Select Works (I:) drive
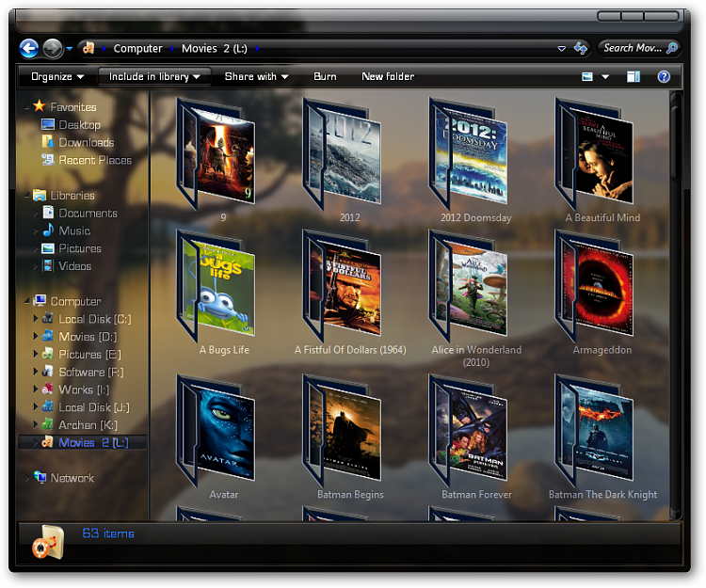Image resolution: width=706 pixels, height=588 pixels. [x=84, y=389]
